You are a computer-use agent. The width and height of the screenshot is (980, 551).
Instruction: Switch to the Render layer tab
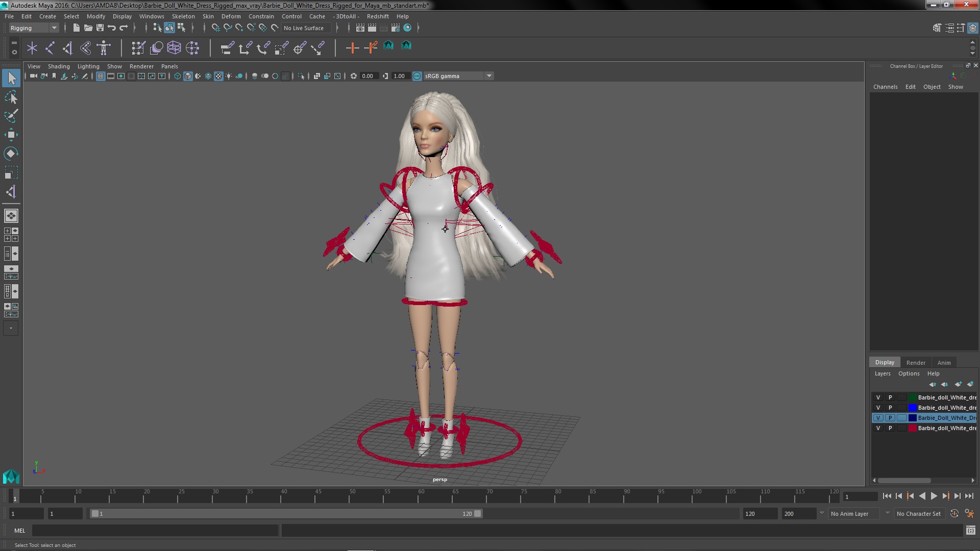pyautogui.click(x=916, y=363)
